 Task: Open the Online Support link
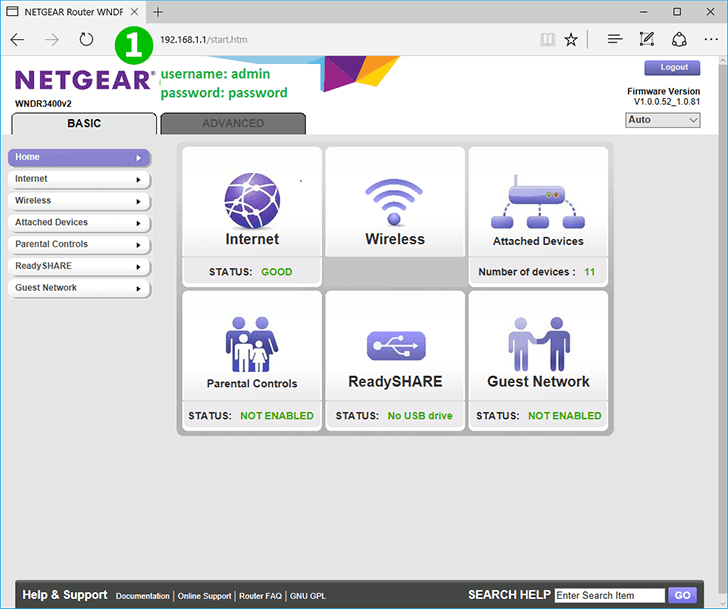coord(204,596)
